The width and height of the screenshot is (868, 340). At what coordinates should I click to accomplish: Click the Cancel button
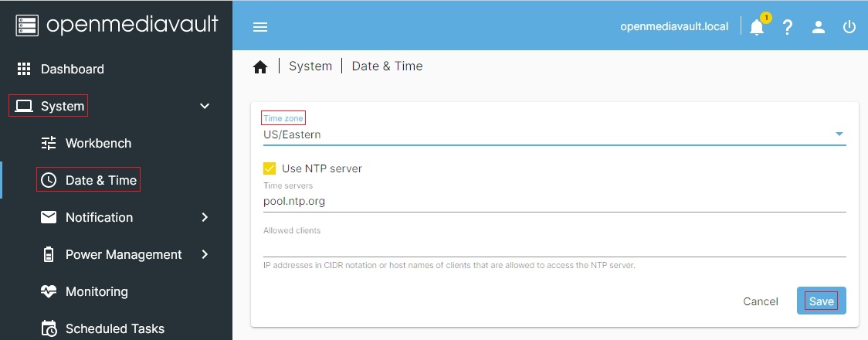(x=760, y=301)
